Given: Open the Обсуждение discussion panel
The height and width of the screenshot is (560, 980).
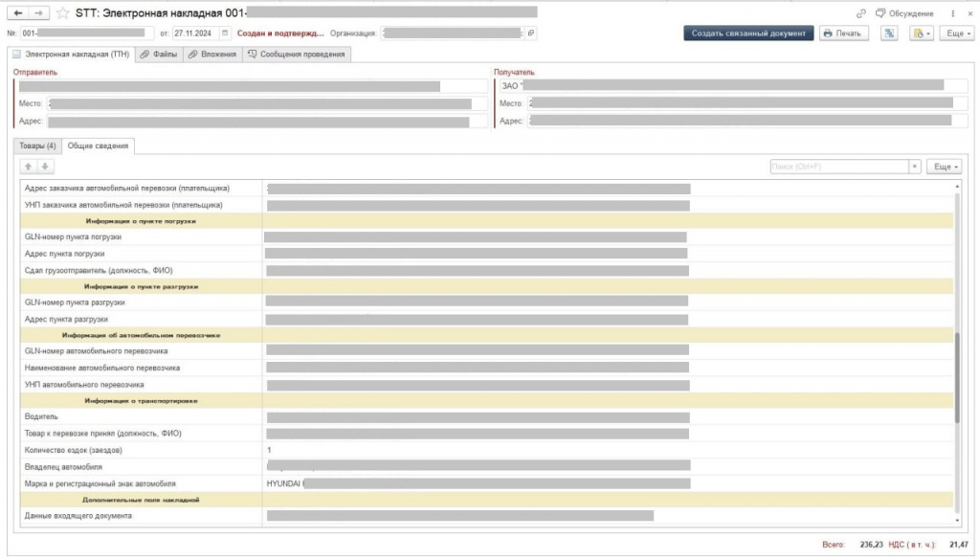Looking at the screenshot, I should (904, 13).
